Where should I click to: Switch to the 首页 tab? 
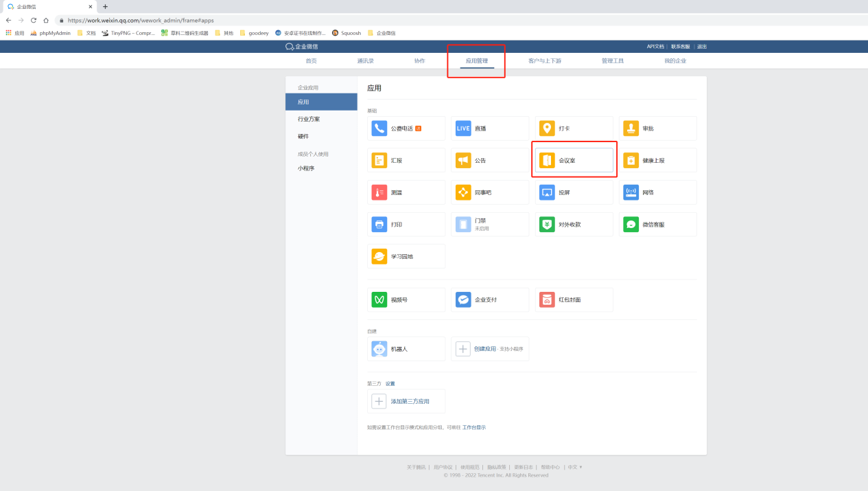click(312, 61)
